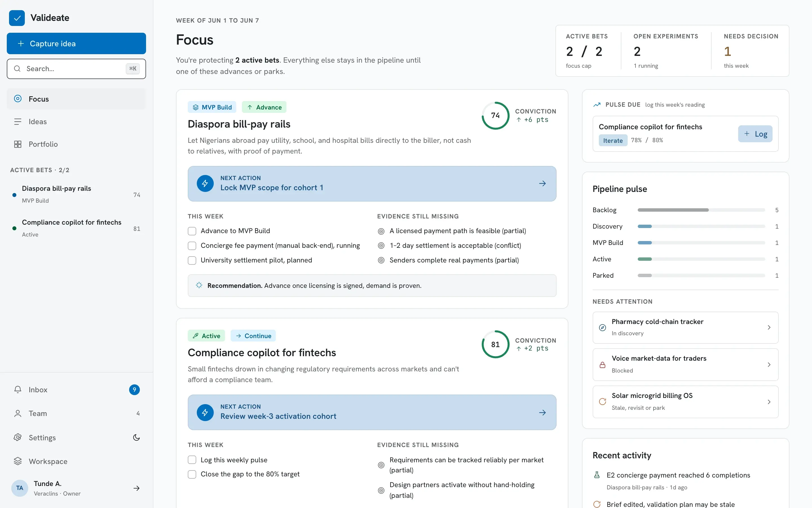Open Diaspora bill-pay rails in Active Bets list

tap(76, 194)
